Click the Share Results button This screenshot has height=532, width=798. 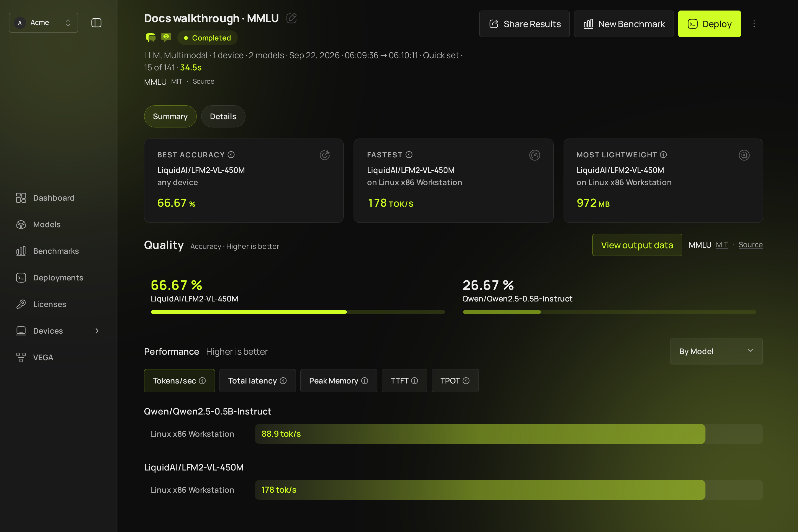tap(524, 24)
